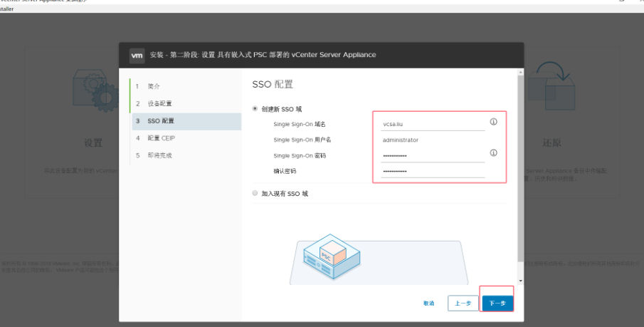Click the 上一步 back button
Screen dimensions: 644x327
click(x=463, y=303)
